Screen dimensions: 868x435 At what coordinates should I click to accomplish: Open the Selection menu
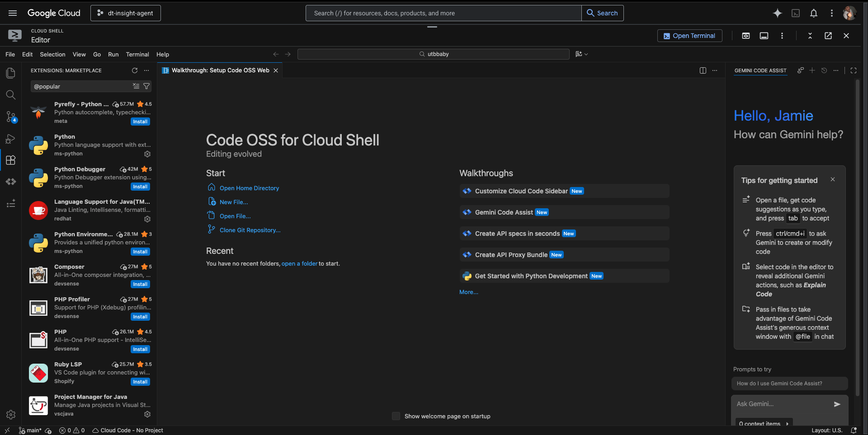[52, 54]
